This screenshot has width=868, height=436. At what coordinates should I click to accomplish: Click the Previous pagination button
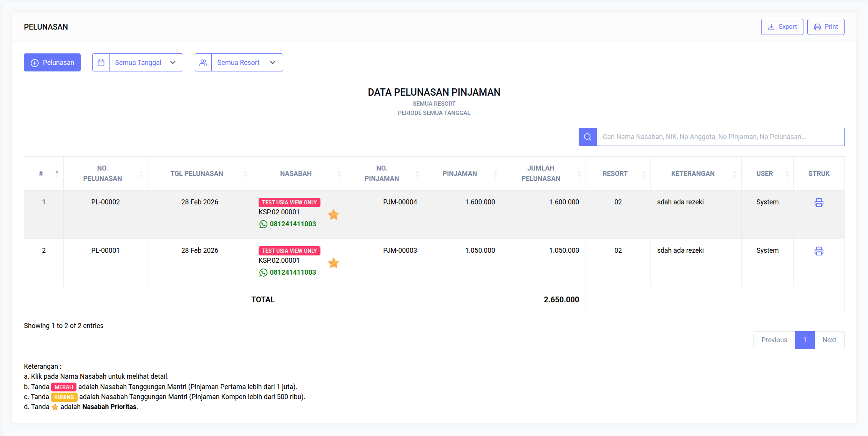click(x=774, y=340)
